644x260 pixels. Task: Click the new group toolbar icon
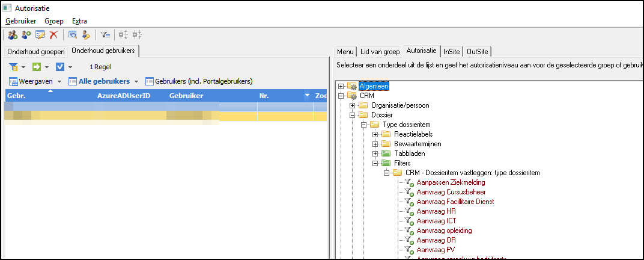[13, 36]
